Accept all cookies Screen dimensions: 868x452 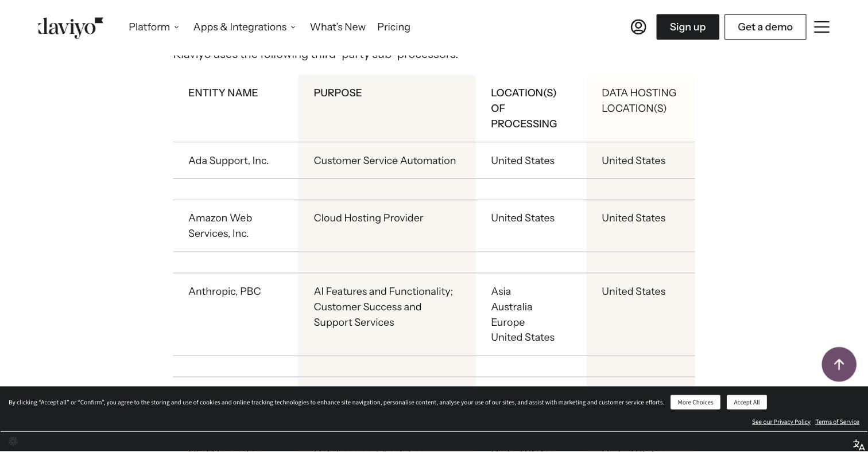[746, 402]
